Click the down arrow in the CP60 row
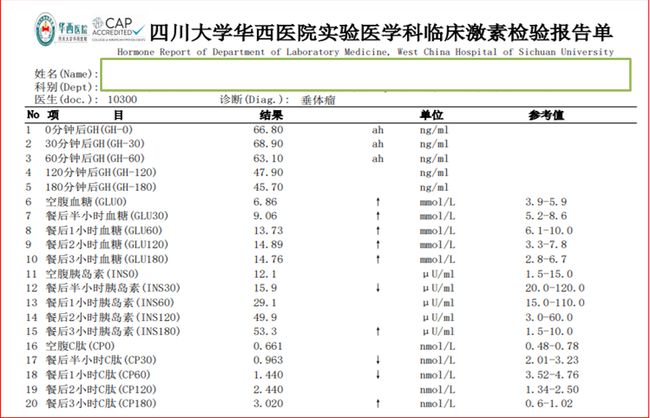Screen dimensions: 650x418 click(378, 374)
